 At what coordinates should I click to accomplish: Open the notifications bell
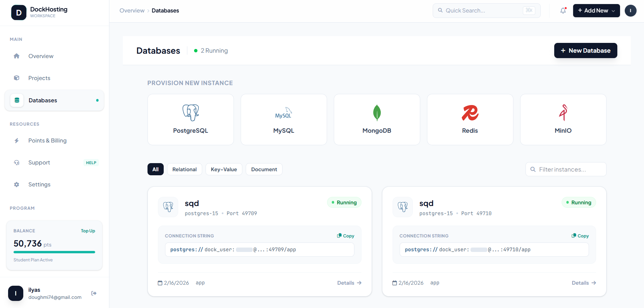coord(563,10)
